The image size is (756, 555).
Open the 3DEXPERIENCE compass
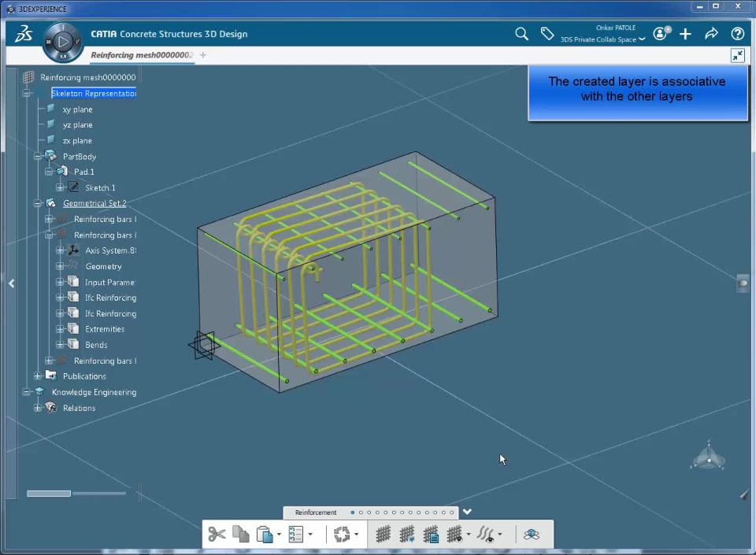tap(63, 43)
